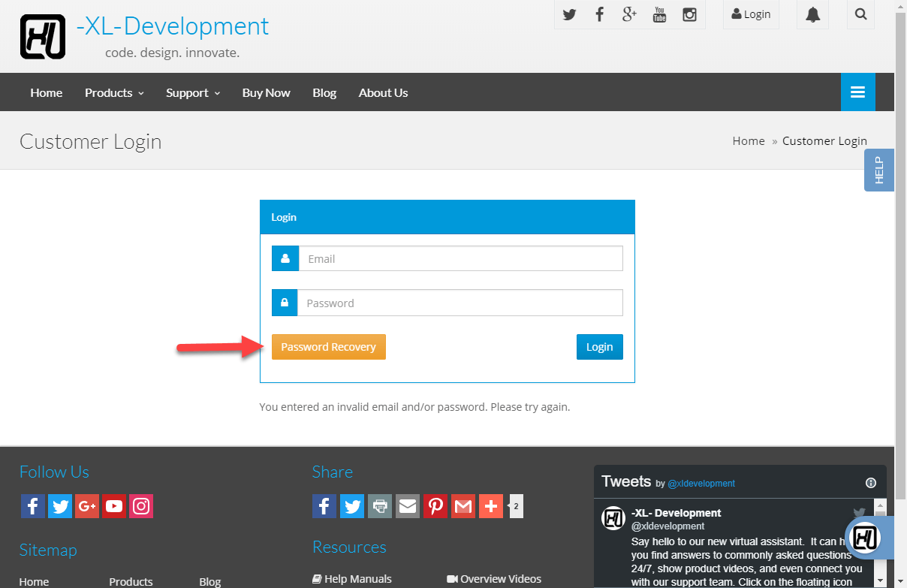Open the Gmail share icon in the footer
Image resolution: width=907 pixels, height=588 pixels.
point(463,505)
